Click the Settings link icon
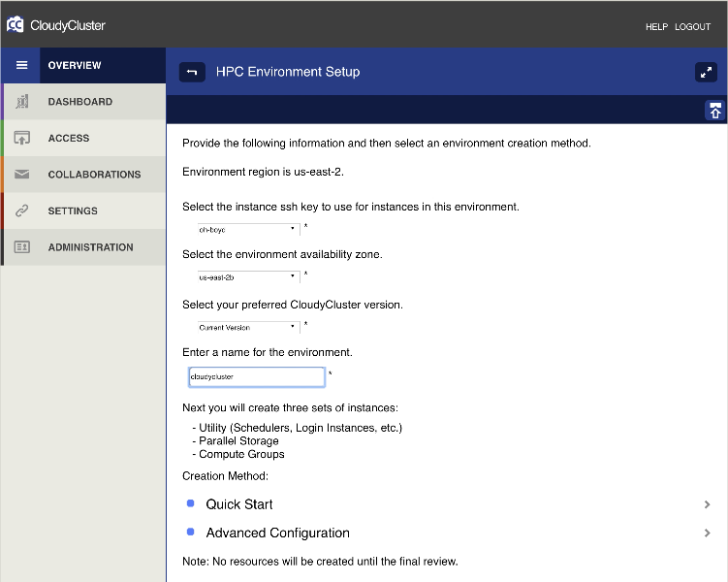The width and height of the screenshot is (728, 582). click(22, 210)
